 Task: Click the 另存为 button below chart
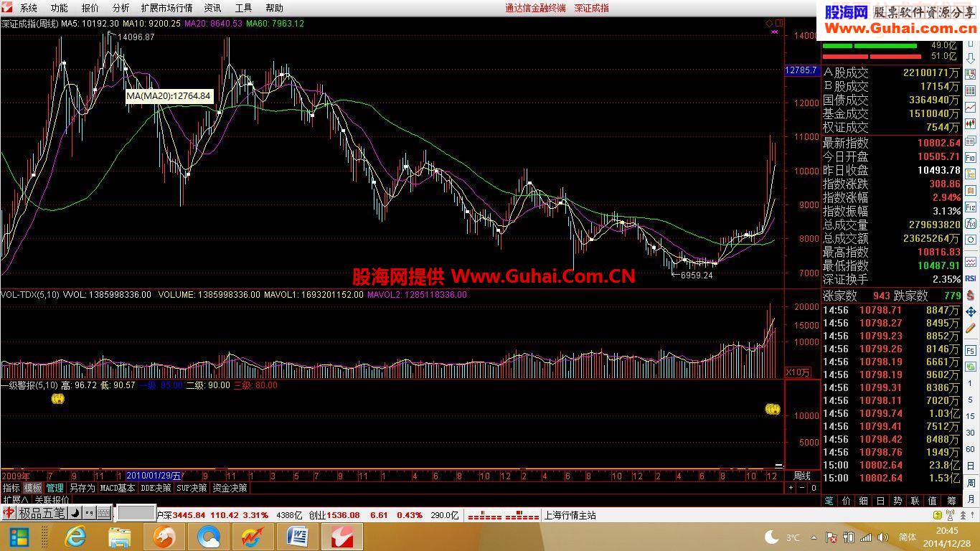(x=82, y=488)
